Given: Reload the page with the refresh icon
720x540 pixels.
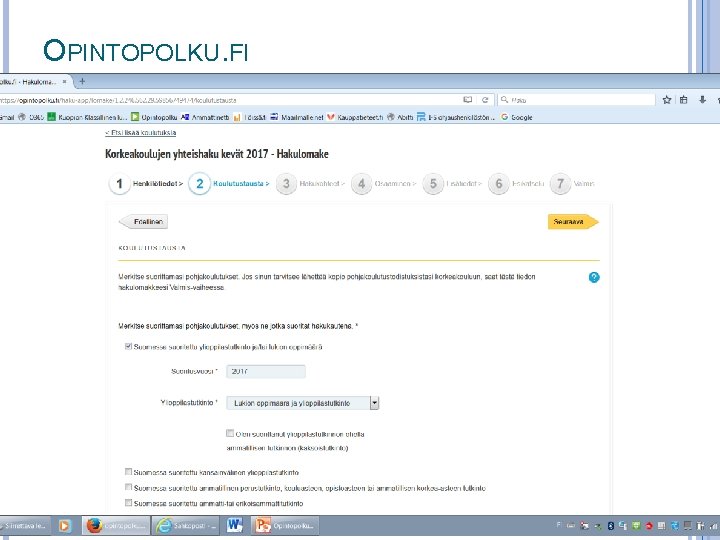Looking at the screenshot, I should click(x=485, y=100).
